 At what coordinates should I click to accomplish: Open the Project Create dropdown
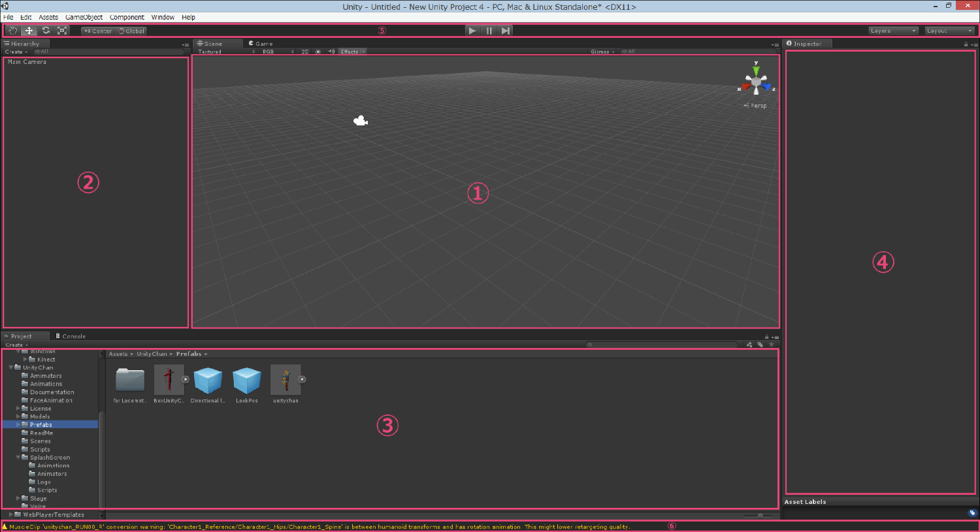16,345
